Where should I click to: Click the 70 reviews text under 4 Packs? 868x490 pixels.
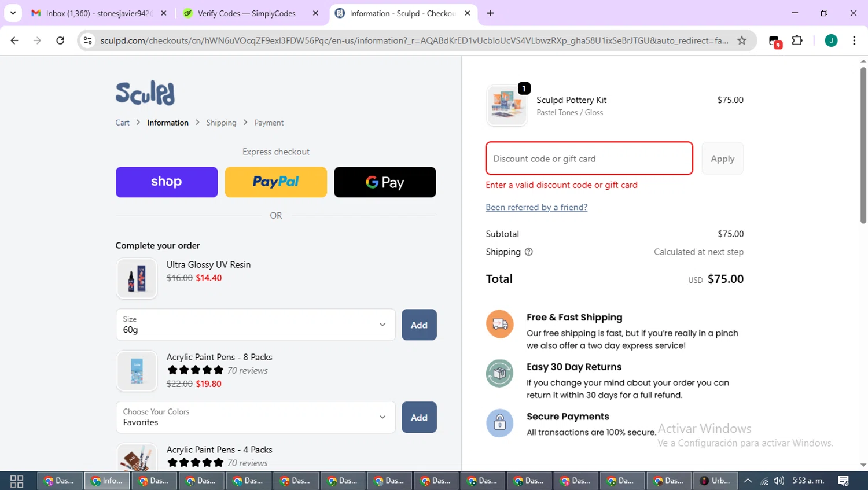tap(248, 463)
